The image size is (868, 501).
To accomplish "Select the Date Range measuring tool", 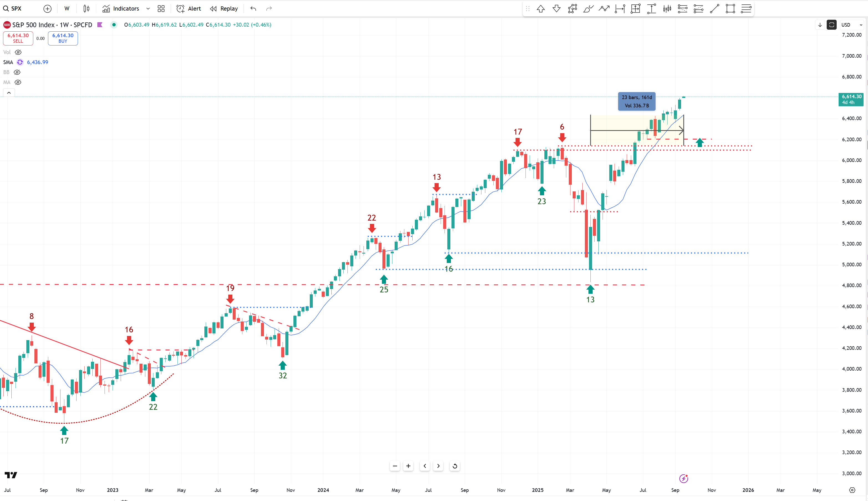I will tap(620, 9).
